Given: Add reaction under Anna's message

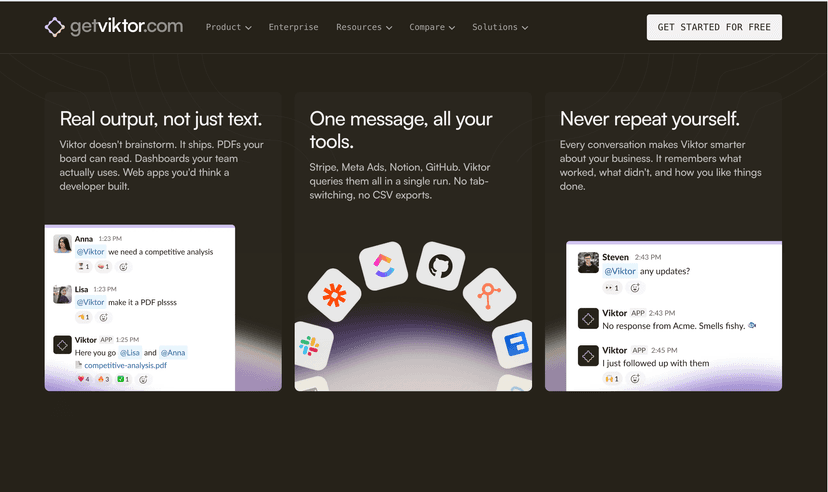Looking at the screenshot, I should coord(123,267).
